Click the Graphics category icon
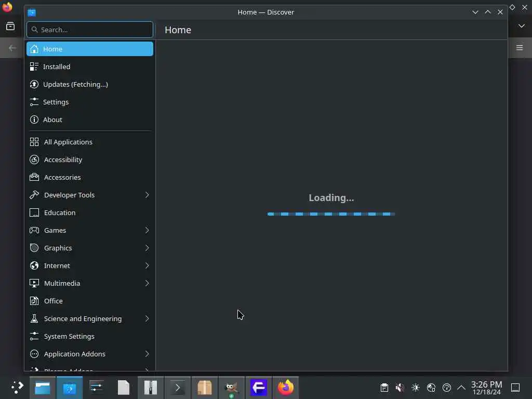 pos(34,248)
